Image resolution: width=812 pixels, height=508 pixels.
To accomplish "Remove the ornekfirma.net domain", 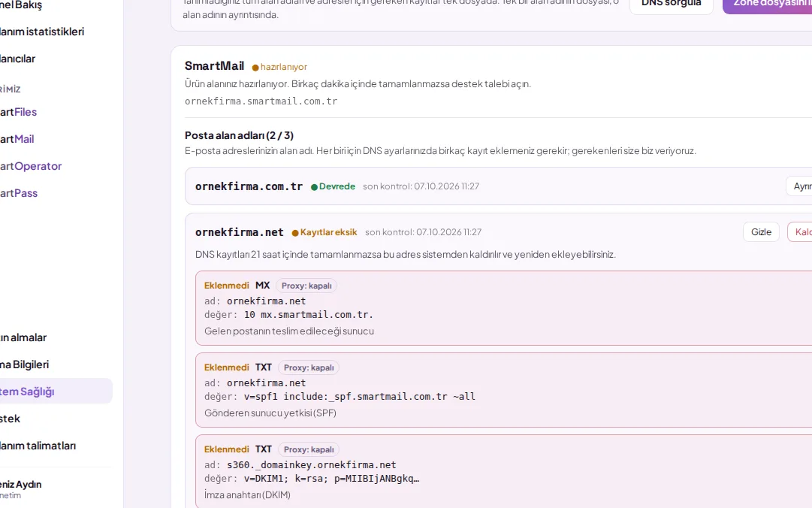I will click(x=800, y=232).
